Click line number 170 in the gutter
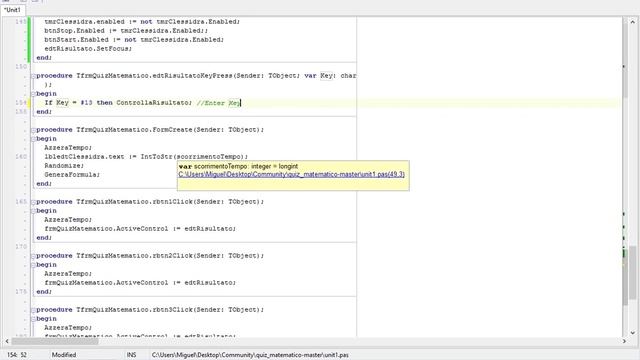Viewport: 640px width, 360px height. pos(21,247)
